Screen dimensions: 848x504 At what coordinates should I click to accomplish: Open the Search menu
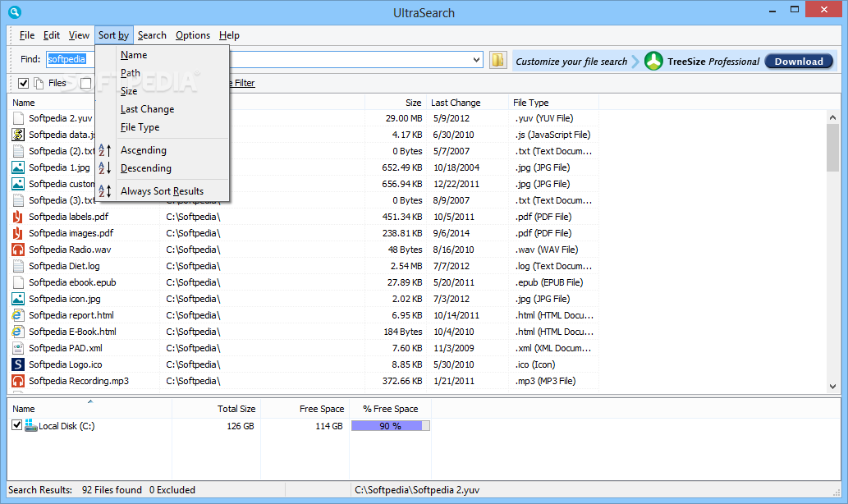[x=152, y=35]
